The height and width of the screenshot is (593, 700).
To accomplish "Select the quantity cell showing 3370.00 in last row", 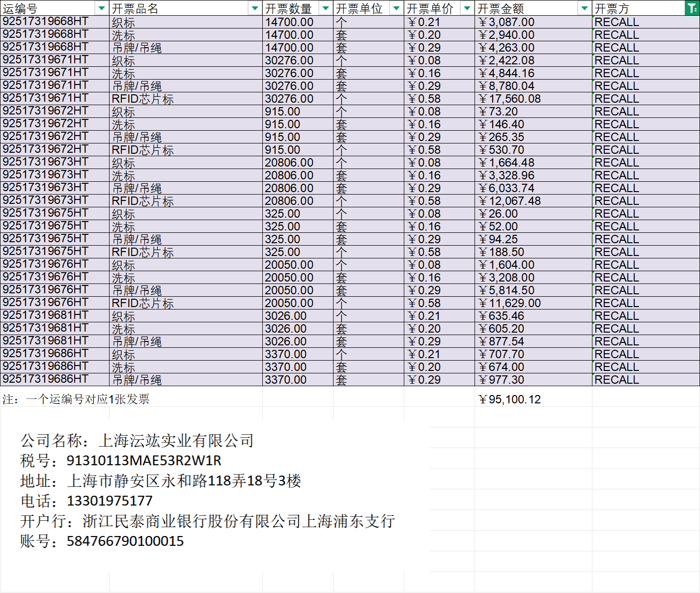I will pyautogui.click(x=286, y=380).
